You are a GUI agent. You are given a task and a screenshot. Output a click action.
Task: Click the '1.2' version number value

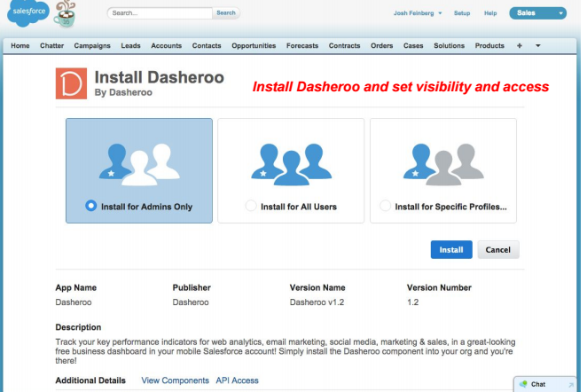(413, 302)
